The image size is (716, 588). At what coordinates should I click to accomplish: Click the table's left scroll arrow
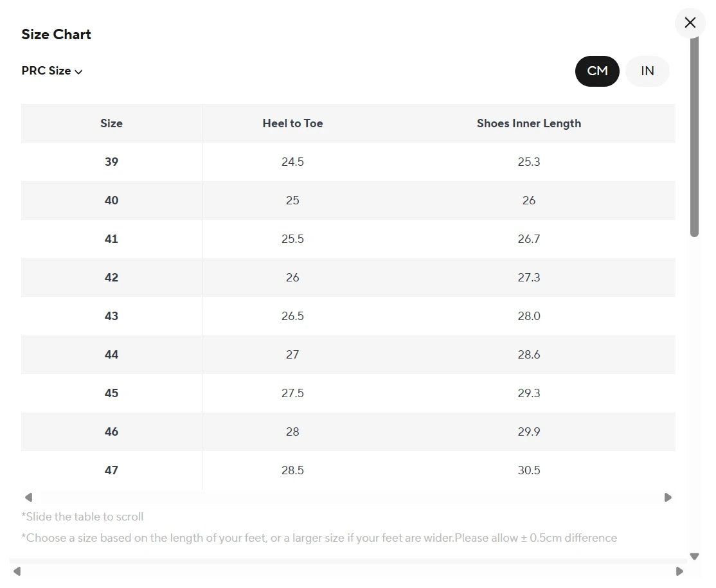coord(28,497)
